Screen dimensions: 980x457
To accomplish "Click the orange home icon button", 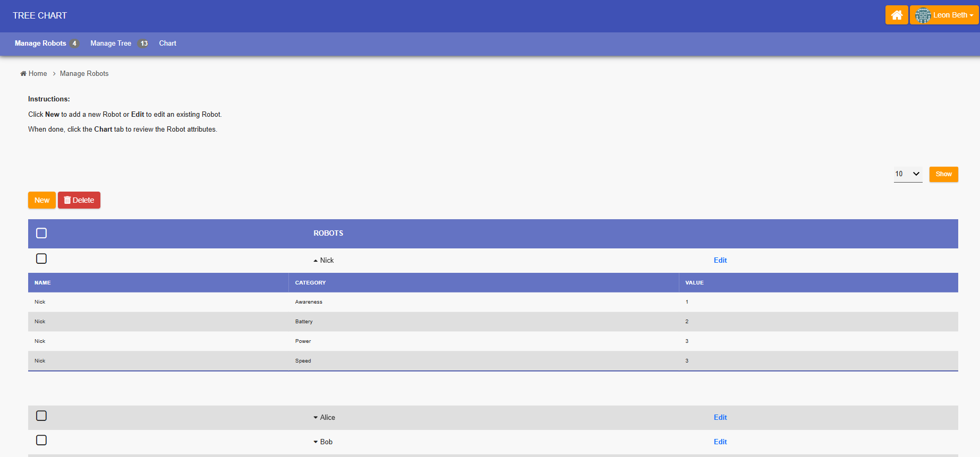I will 897,15.
